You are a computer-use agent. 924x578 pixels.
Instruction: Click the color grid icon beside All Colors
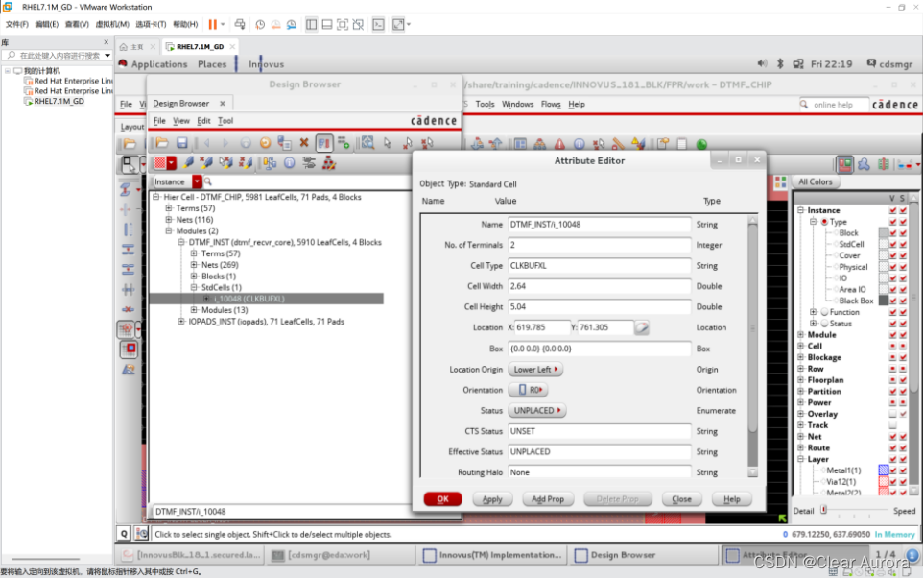coord(780,181)
